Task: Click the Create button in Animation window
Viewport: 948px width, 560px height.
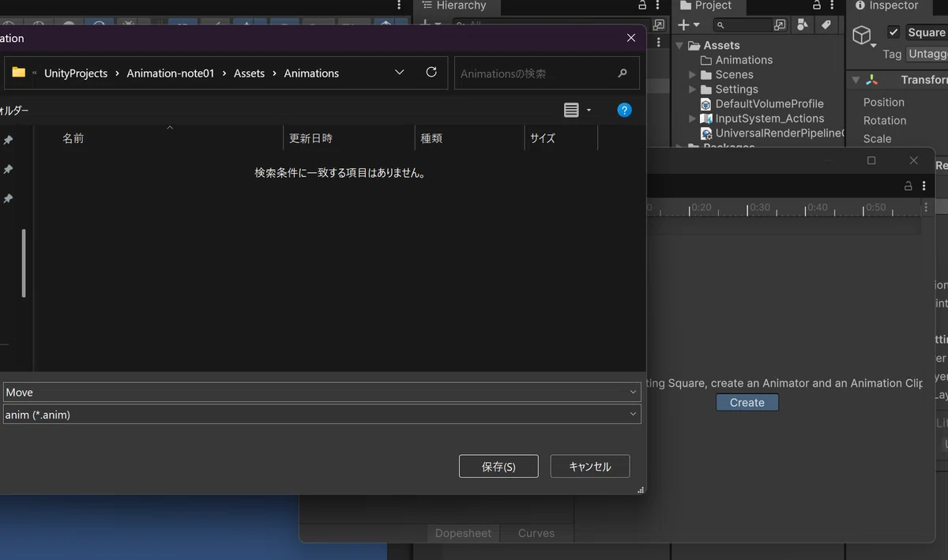Action: (x=747, y=403)
